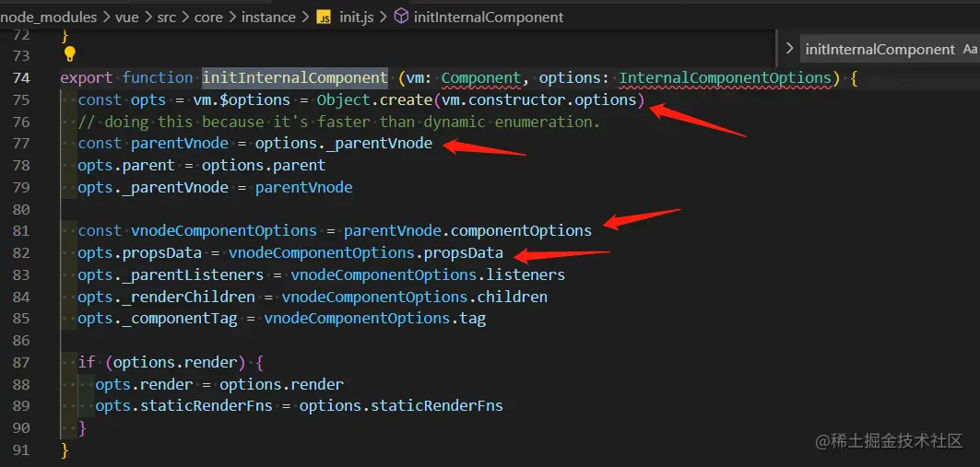Screen dimensions: 980x467
Task: Click opts.propsData on line 82
Action: coord(140,253)
